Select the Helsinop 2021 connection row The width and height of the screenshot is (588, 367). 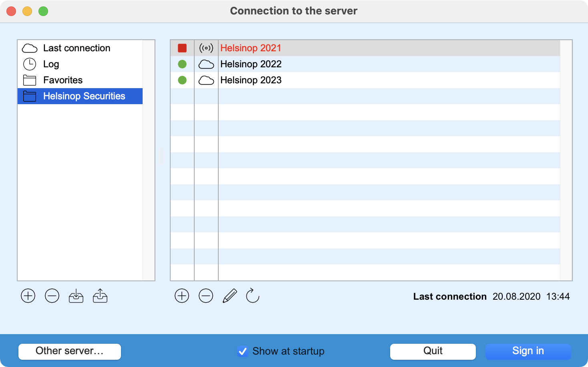pyautogui.click(x=365, y=48)
